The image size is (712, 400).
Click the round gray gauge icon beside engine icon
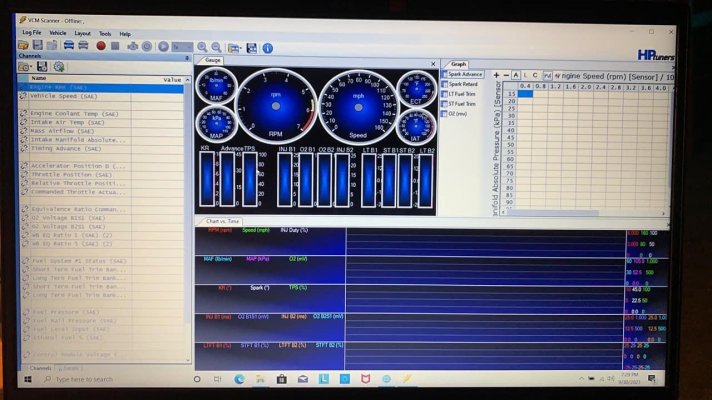(147, 46)
